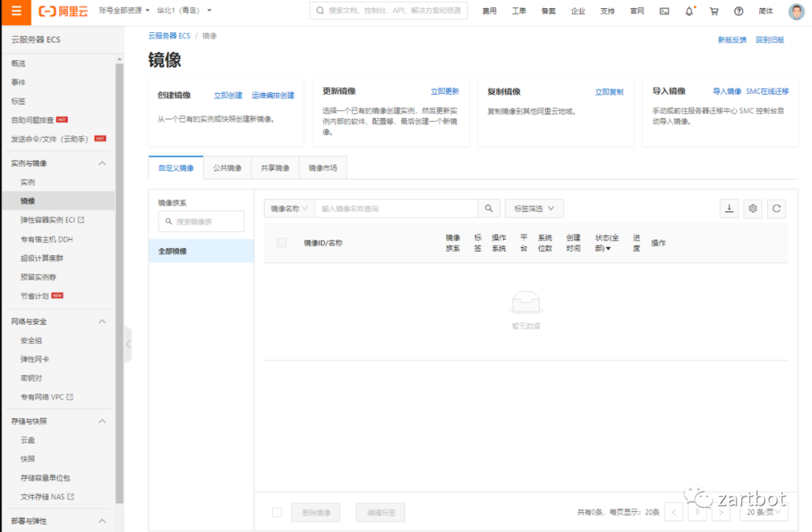
Task: Switch to the 镜像市场 tab
Action: tap(323, 168)
